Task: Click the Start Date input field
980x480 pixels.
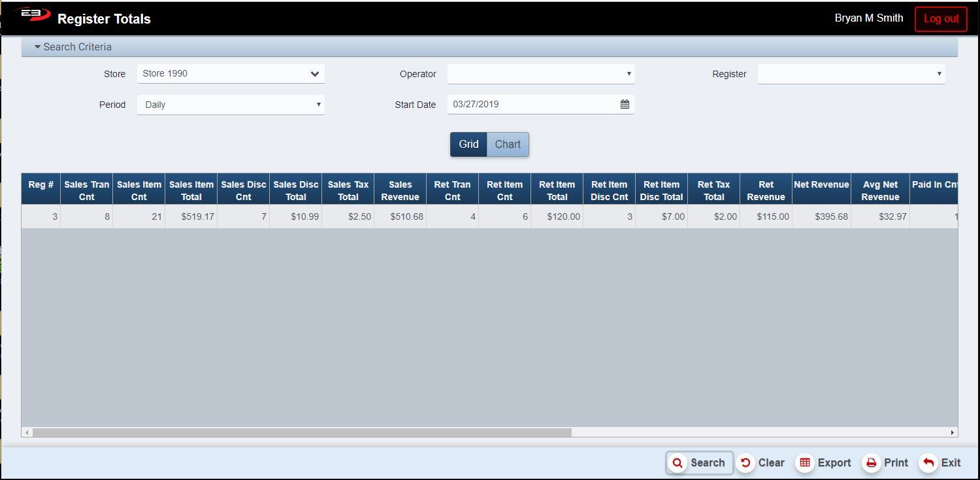Action: (x=529, y=105)
